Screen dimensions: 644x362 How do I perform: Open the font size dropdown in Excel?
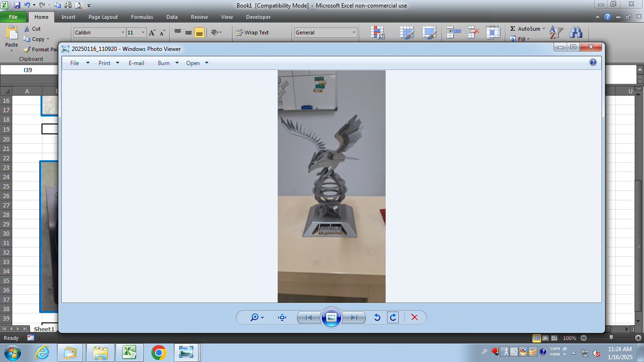[x=143, y=33]
